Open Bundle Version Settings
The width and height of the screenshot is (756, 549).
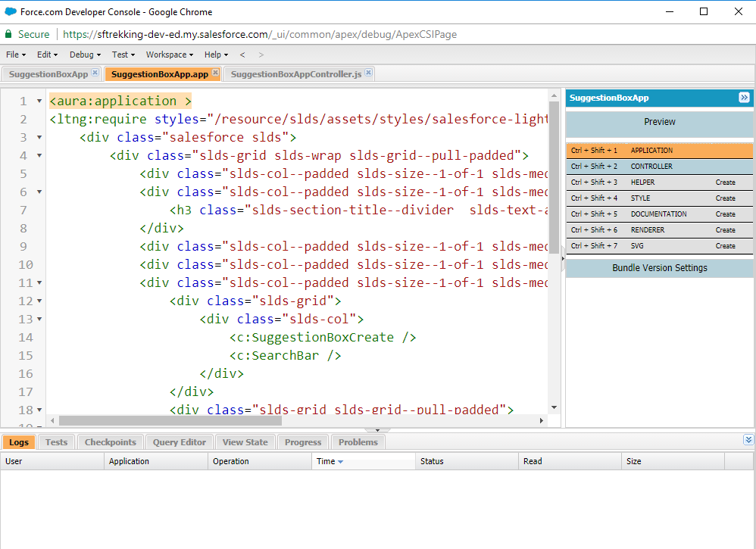(x=659, y=267)
